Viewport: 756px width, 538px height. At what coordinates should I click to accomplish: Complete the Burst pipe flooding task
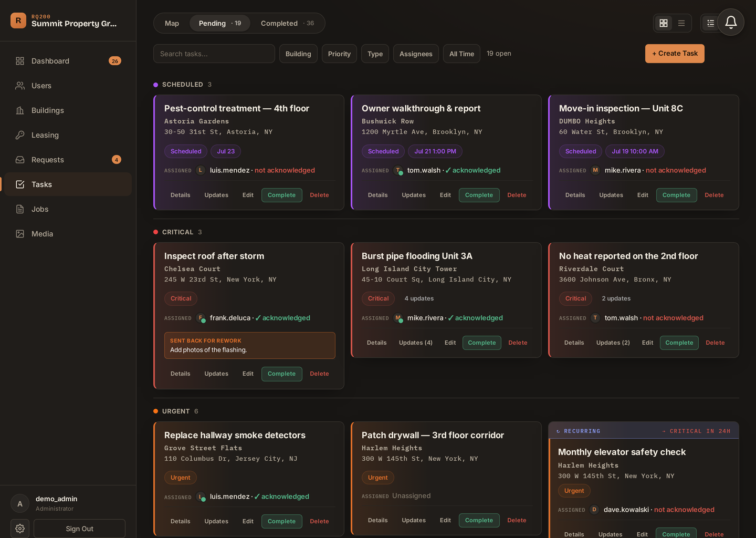click(x=481, y=343)
